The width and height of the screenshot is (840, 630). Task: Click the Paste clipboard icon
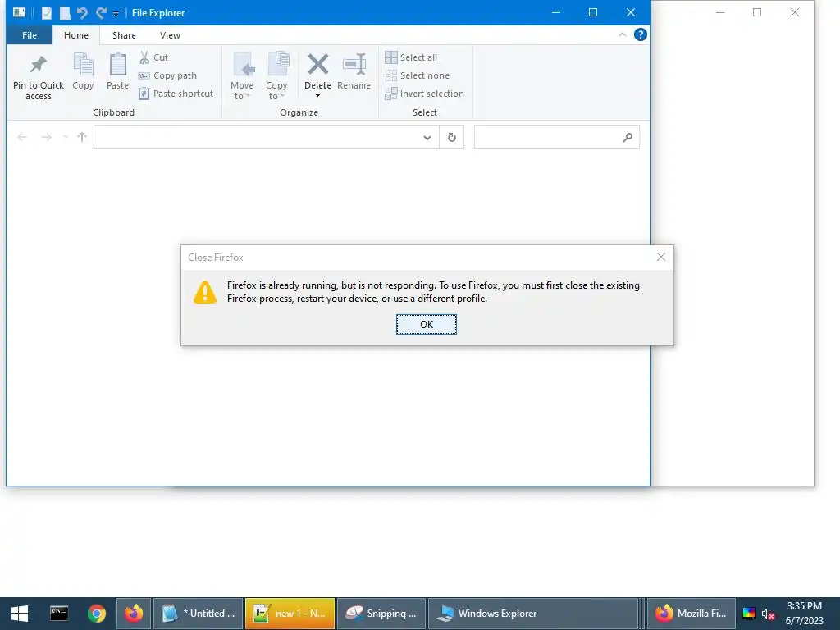tap(118, 65)
